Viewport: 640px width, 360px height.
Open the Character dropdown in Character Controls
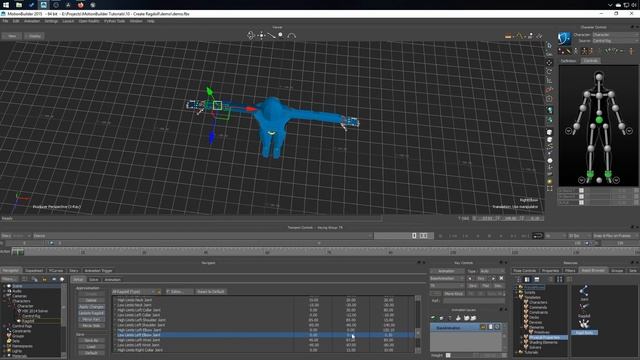pos(615,35)
